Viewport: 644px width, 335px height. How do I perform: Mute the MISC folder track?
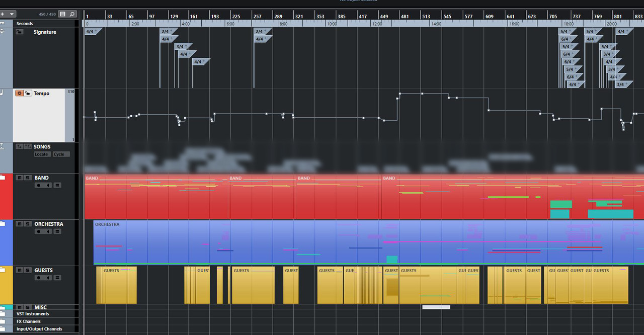(20, 307)
